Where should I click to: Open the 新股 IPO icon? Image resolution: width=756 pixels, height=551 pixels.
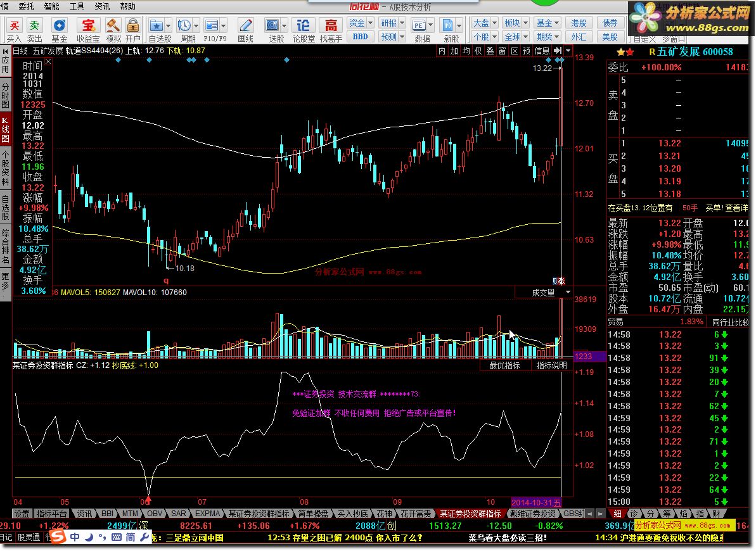coord(447,25)
